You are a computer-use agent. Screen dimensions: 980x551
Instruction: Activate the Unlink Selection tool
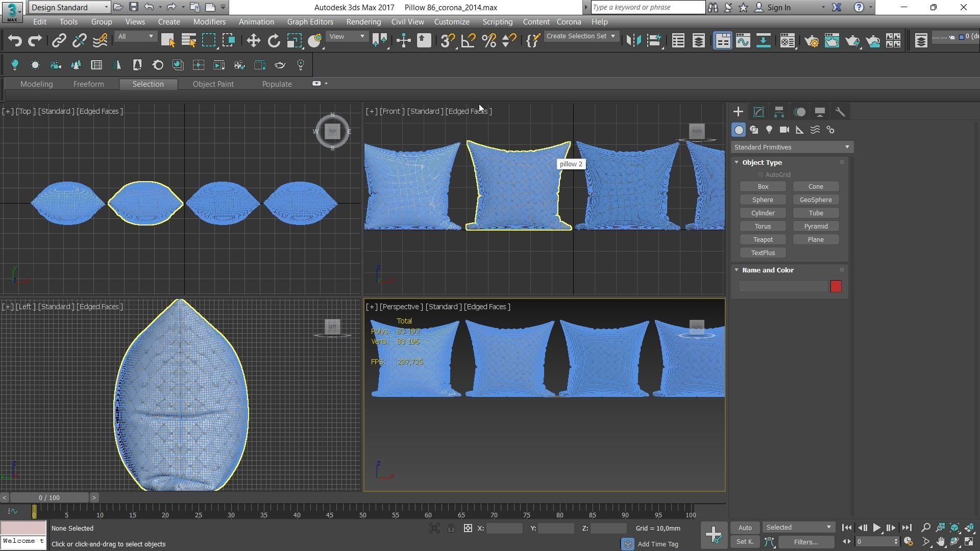80,41
